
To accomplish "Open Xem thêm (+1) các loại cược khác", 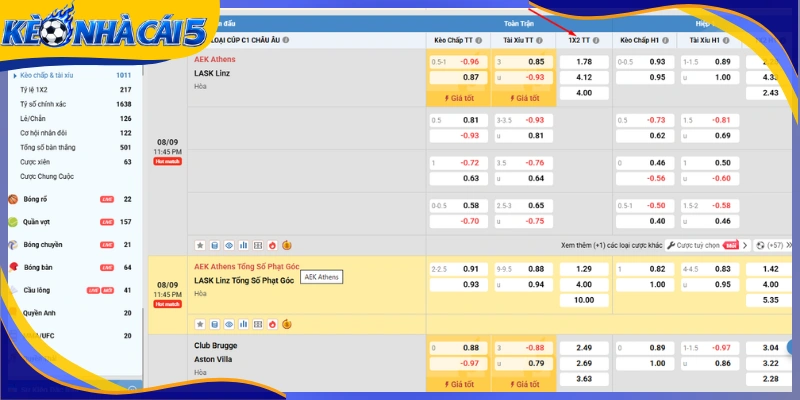I will pos(611,245).
